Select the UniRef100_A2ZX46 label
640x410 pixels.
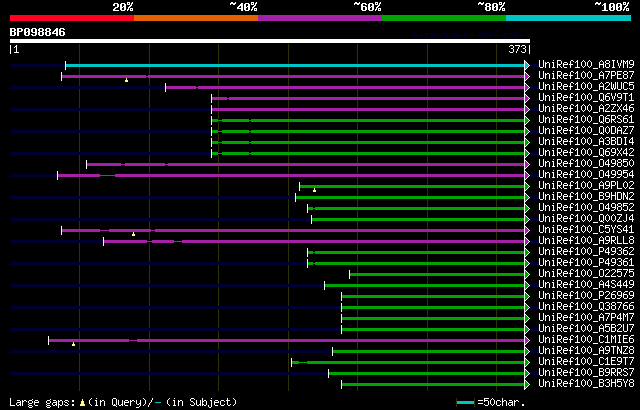(x=586, y=109)
